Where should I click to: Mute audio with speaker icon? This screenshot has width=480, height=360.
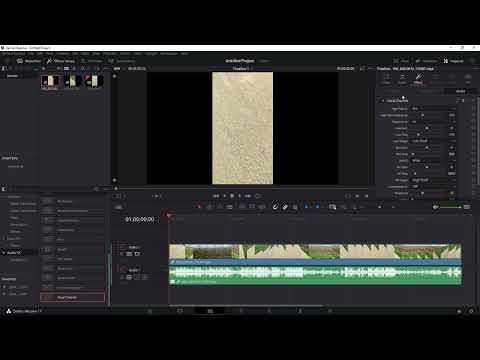point(435,207)
